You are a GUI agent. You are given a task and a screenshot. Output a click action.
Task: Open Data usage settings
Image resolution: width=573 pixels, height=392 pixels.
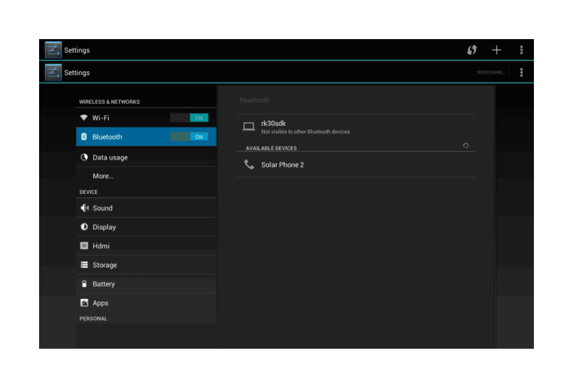pyautogui.click(x=146, y=158)
